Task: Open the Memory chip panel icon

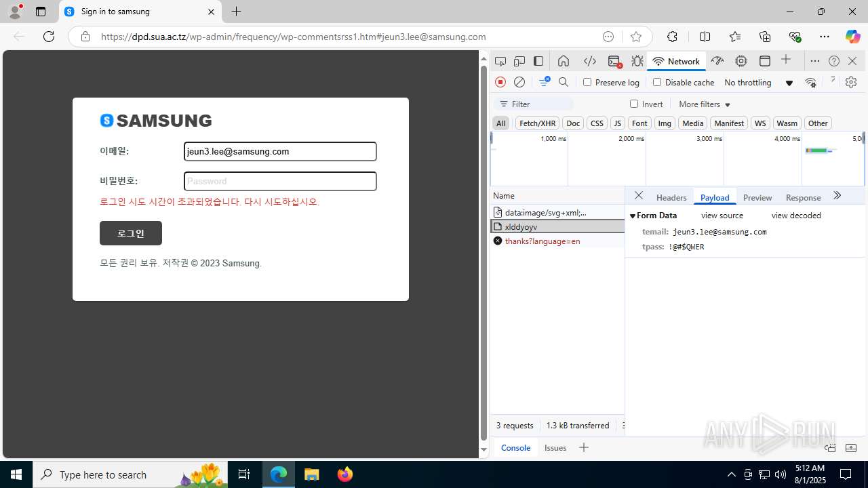Action: click(741, 61)
